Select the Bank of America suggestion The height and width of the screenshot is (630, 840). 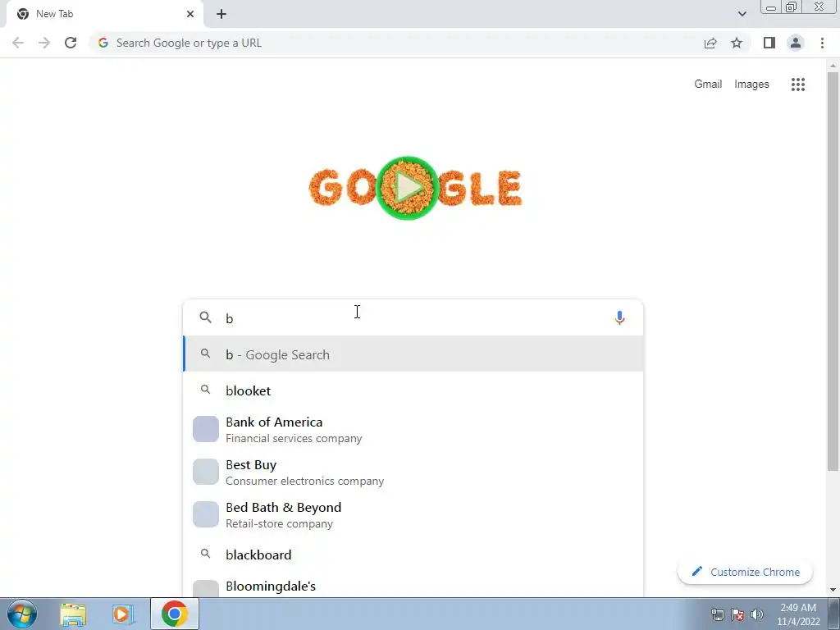click(x=413, y=430)
